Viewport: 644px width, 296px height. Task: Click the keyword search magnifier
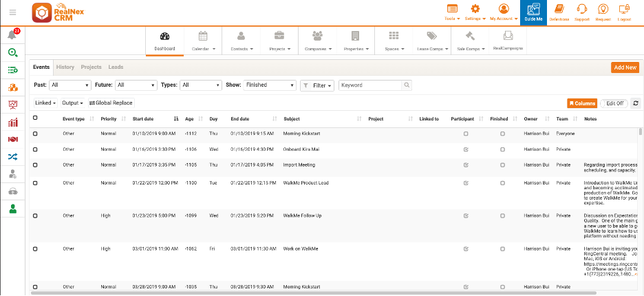pyautogui.click(x=407, y=85)
